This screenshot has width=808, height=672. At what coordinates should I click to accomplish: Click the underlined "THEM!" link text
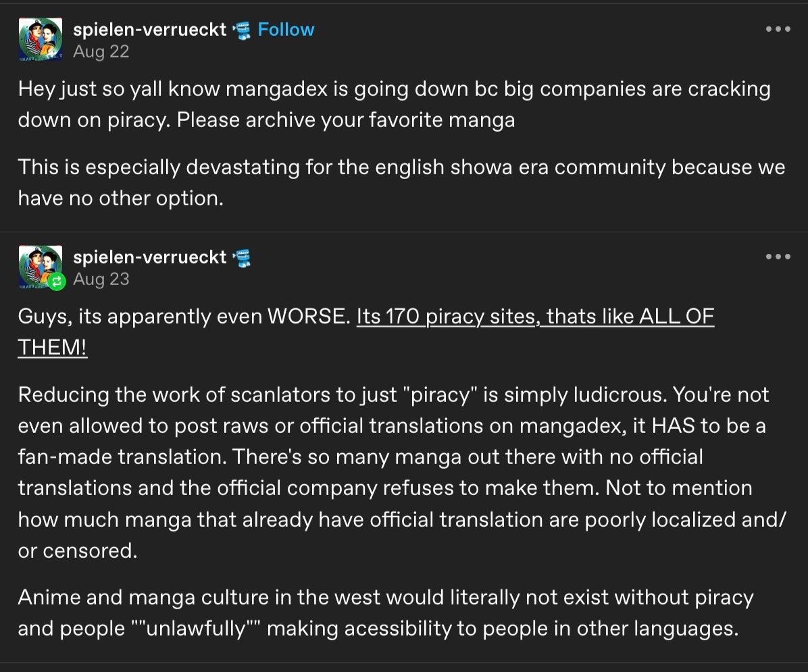click(x=53, y=348)
